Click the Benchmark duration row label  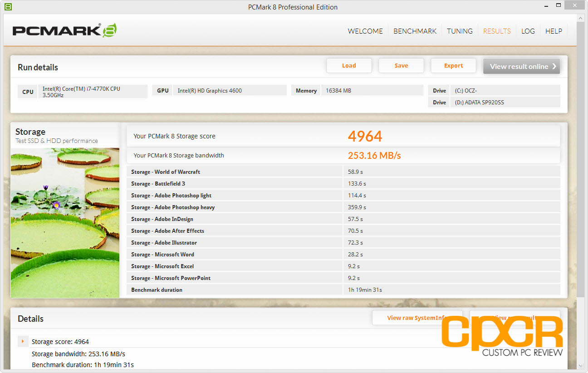click(157, 290)
